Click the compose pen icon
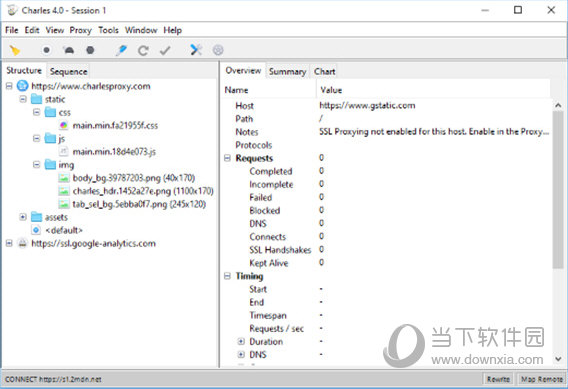 [121, 50]
